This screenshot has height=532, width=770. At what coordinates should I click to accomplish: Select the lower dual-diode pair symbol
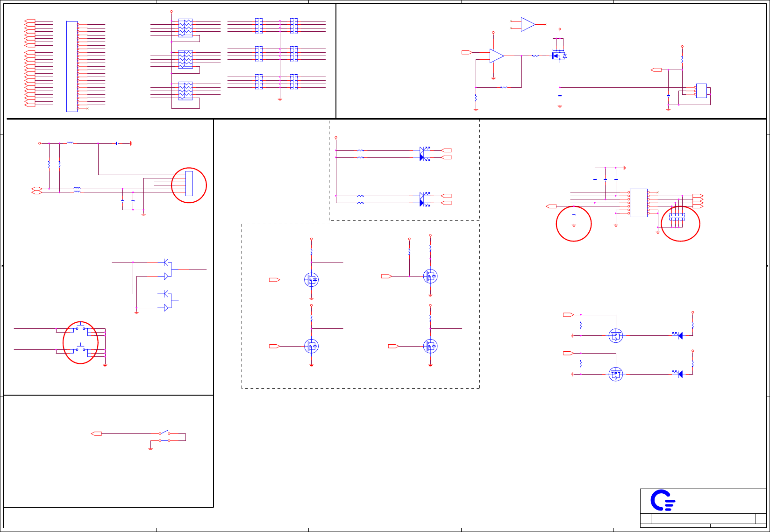pyautogui.click(x=167, y=301)
